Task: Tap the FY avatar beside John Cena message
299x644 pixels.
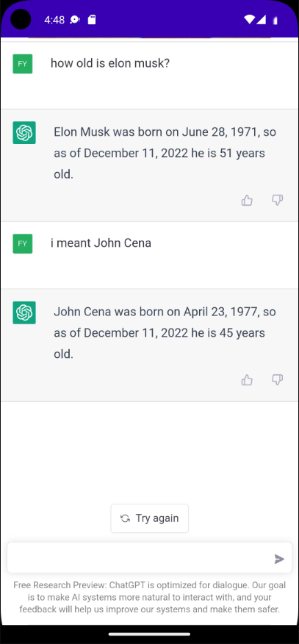Action: coord(23,243)
